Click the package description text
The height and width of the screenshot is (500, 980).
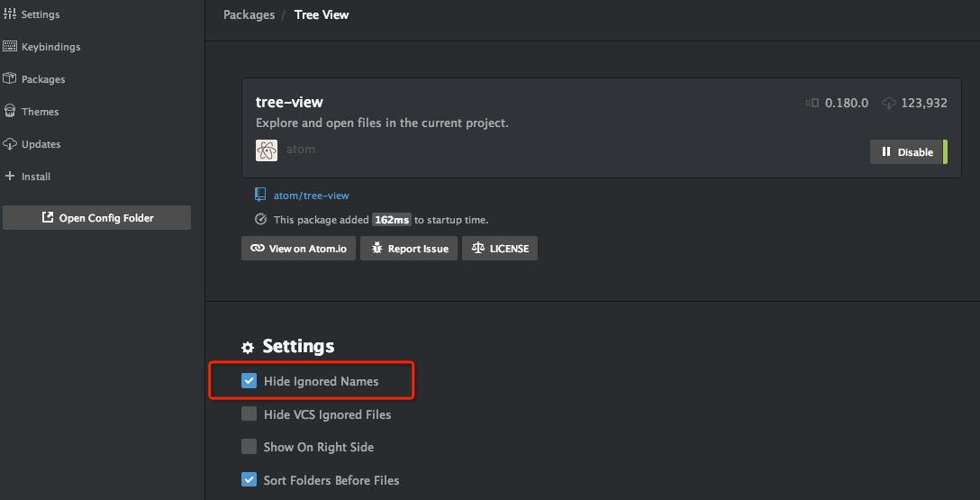point(382,123)
